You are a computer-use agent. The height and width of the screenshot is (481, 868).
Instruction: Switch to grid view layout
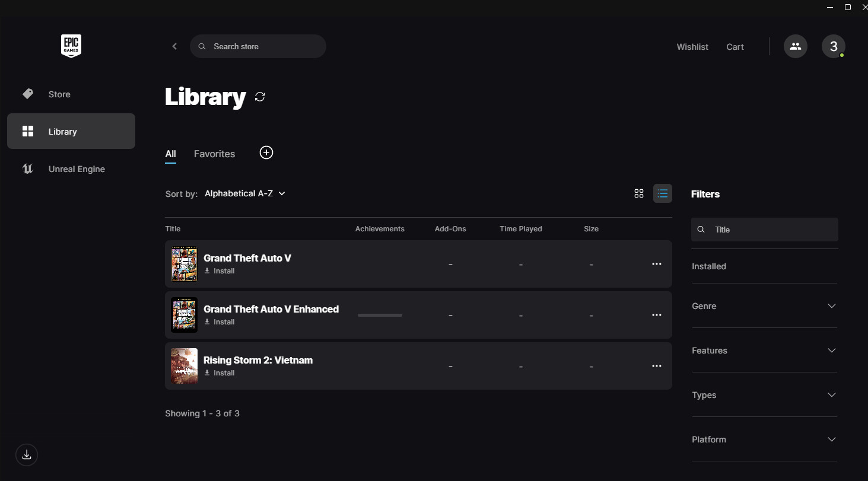[x=639, y=193]
